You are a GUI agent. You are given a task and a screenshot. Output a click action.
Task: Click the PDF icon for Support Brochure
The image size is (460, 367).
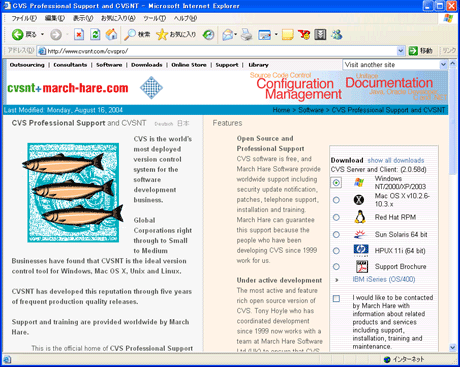pyautogui.click(x=362, y=266)
